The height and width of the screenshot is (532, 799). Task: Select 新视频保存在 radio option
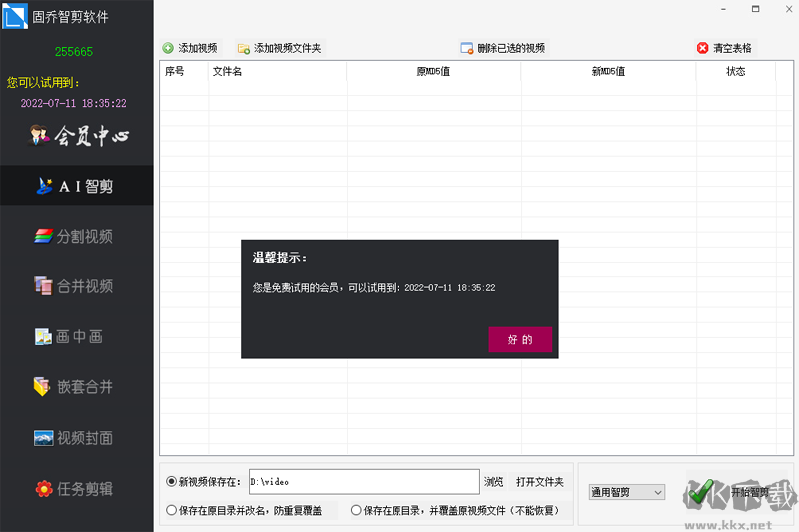[171, 482]
